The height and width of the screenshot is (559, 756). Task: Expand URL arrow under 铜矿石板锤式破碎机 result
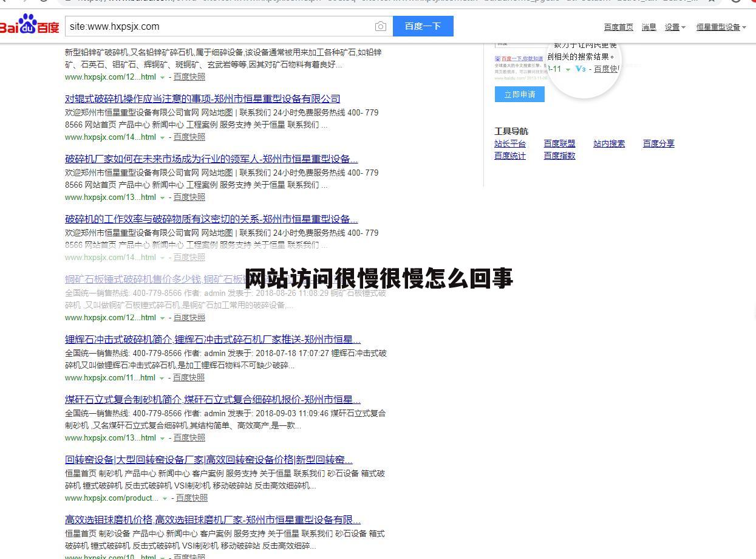point(162,318)
